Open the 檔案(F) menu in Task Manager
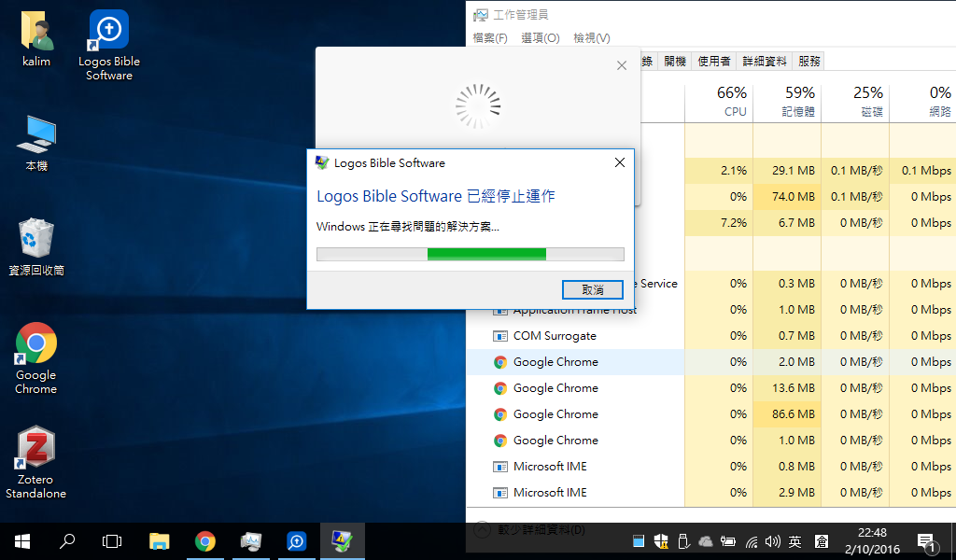This screenshot has height=560, width=956. point(490,37)
